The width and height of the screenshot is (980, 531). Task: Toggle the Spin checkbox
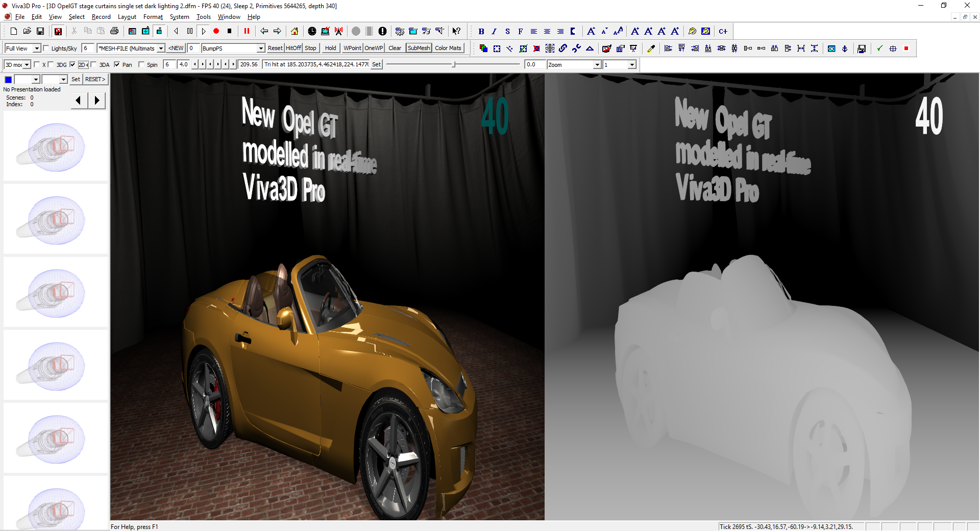tap(141, 64)
